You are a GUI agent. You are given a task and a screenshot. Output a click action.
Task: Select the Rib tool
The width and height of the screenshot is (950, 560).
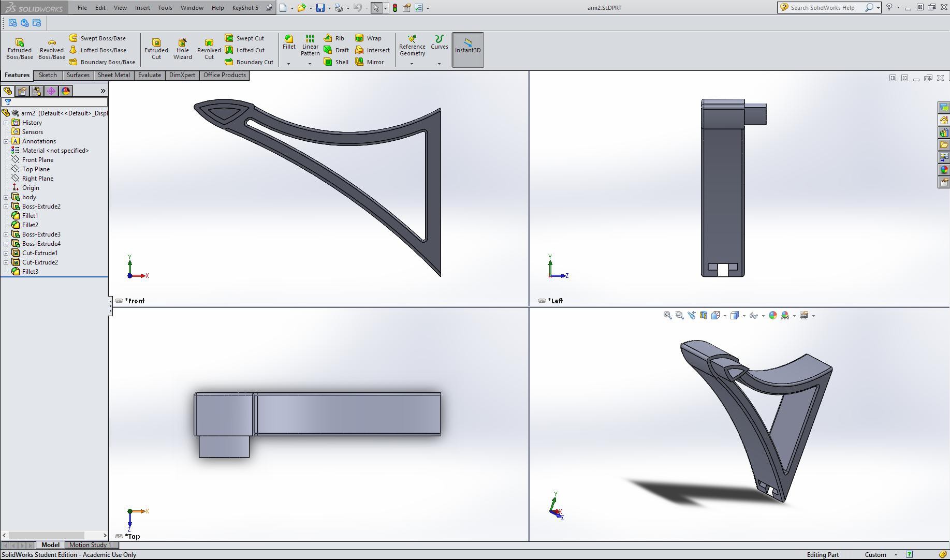(334, 38)
